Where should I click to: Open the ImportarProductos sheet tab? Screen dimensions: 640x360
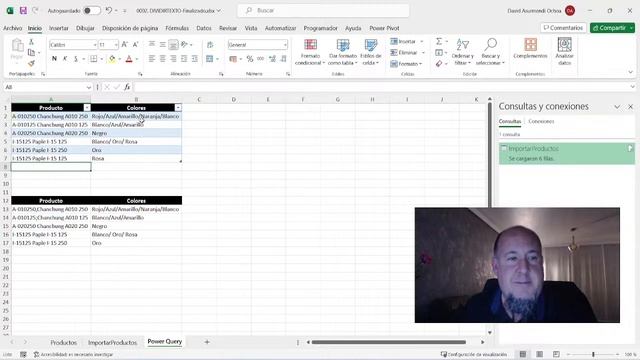112,342
